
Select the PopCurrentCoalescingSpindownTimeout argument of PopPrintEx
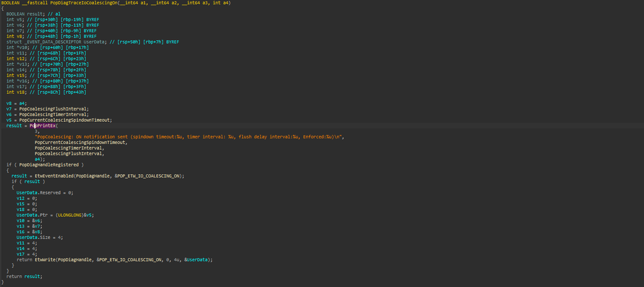pos(80,142)
